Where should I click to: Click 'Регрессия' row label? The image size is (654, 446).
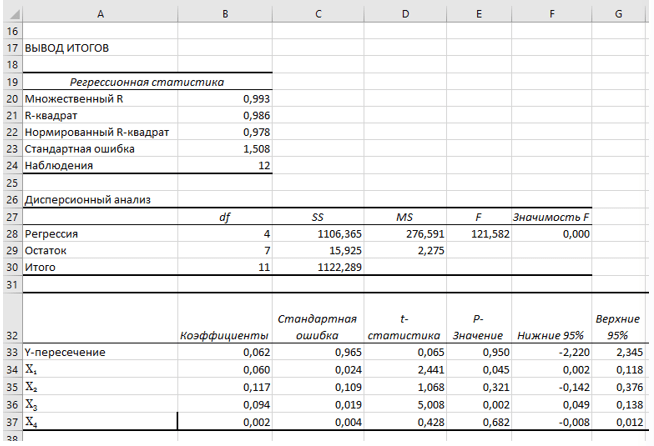pyautogui.click(x=100, y=234)
